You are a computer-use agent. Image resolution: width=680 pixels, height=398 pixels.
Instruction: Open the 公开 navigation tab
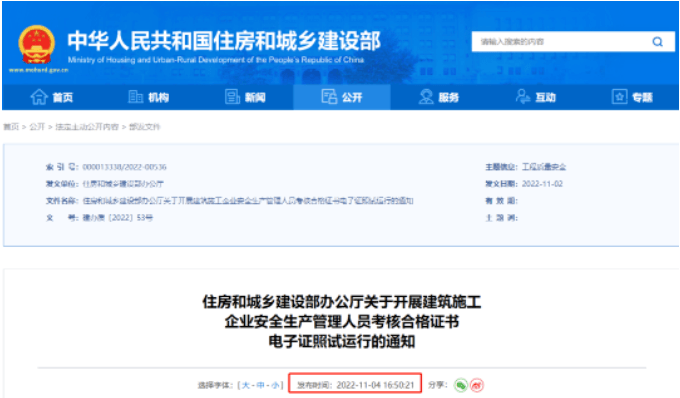click(x=342, y=97)
